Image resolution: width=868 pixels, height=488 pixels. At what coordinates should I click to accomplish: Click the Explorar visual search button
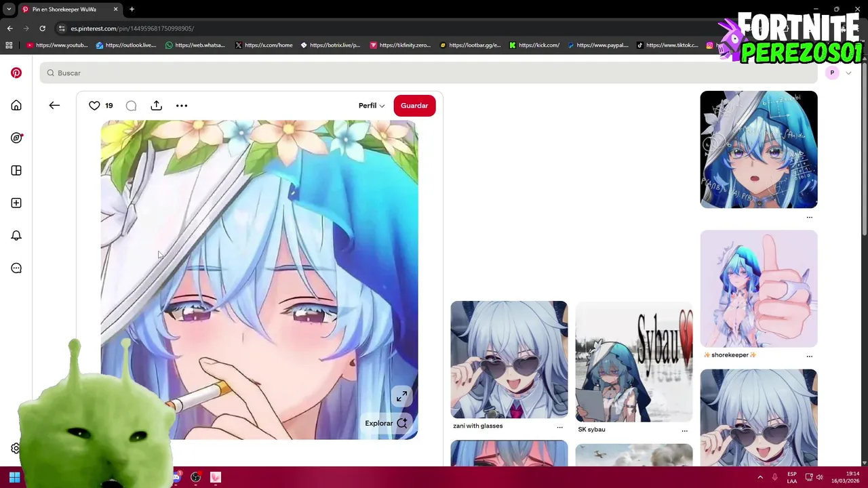coord(386,423)
